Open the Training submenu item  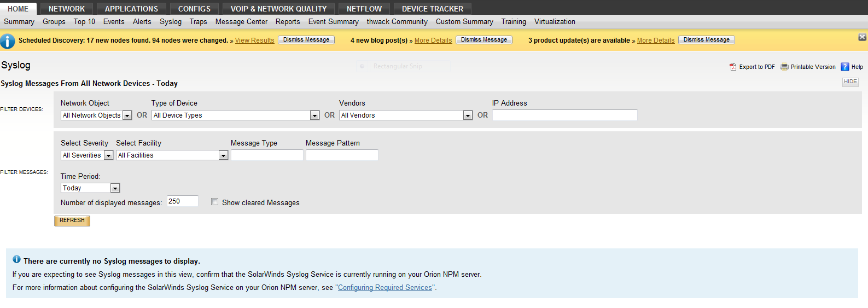click(x=514, y=22)
